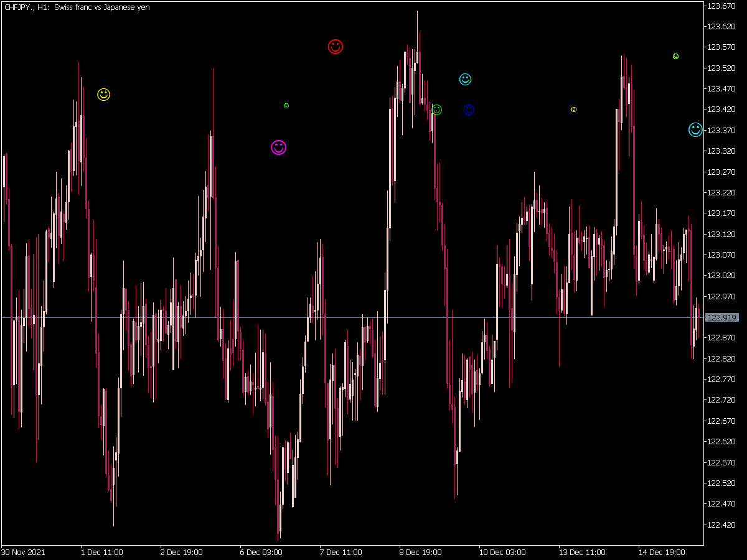Image resolution: width=747 pixels, height=560 pixels.
Task: Click the tiny yellow smiley near 13 Dec
Action: [x=574, y=110]
